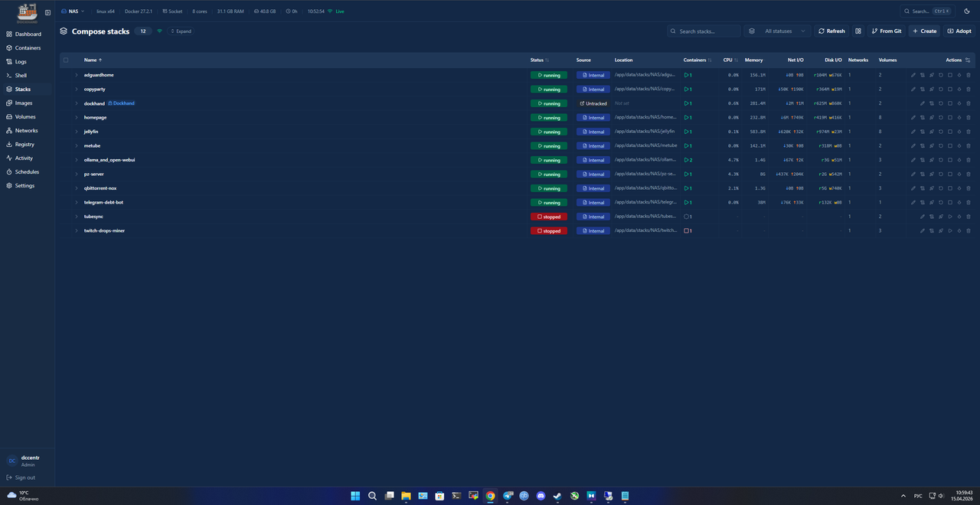Restart the jellyfin stack

click(941, 132)
